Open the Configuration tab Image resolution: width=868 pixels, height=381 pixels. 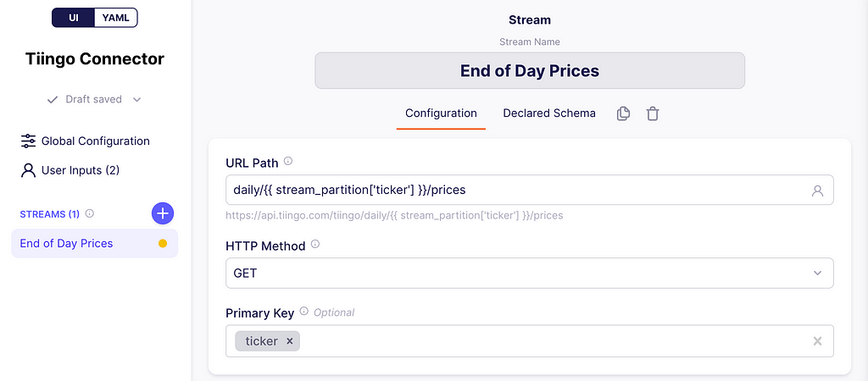[x=441, y=113]
